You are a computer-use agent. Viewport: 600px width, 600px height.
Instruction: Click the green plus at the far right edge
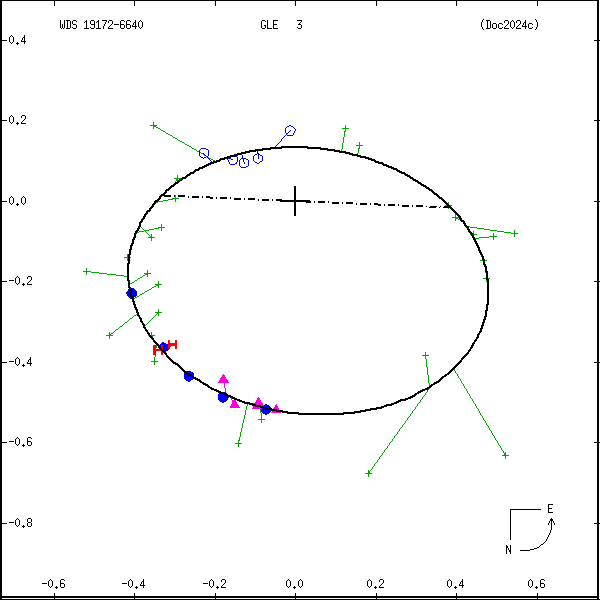(515, 233)
